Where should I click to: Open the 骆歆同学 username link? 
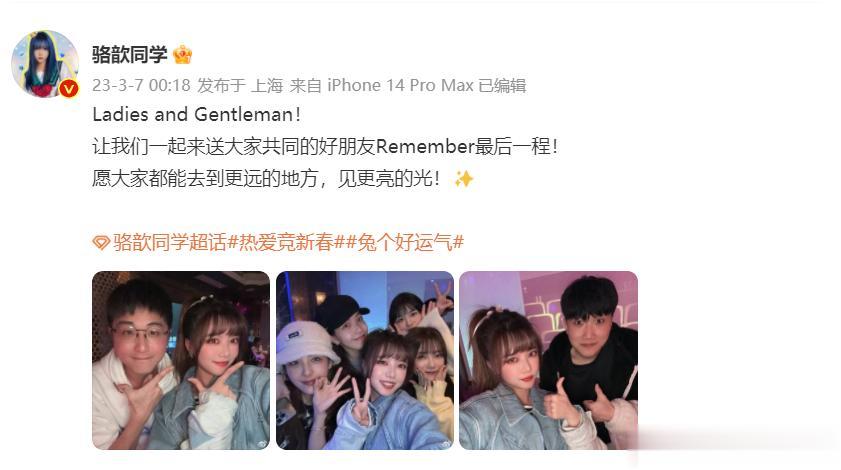[x=129, y=54]
